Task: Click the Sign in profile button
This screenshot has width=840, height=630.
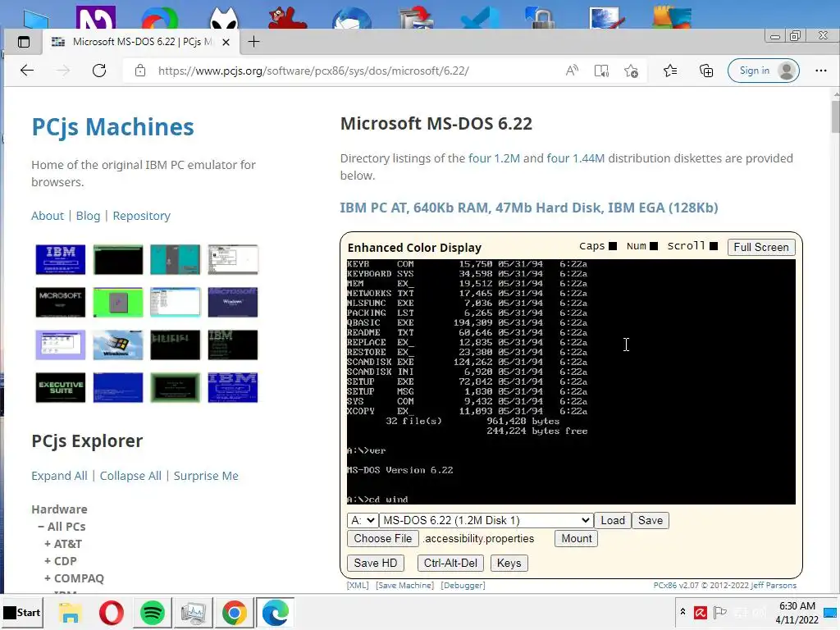Action: 764,71
